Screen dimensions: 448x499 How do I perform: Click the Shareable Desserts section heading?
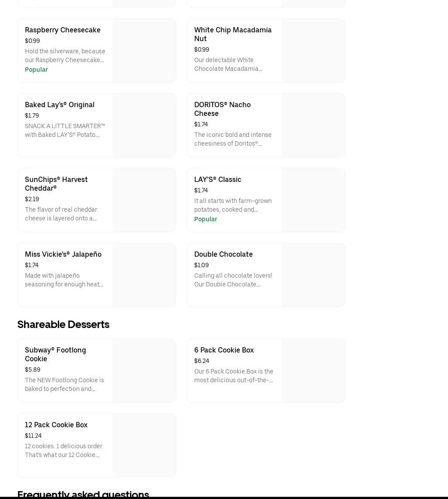click(x=63, y=325)
